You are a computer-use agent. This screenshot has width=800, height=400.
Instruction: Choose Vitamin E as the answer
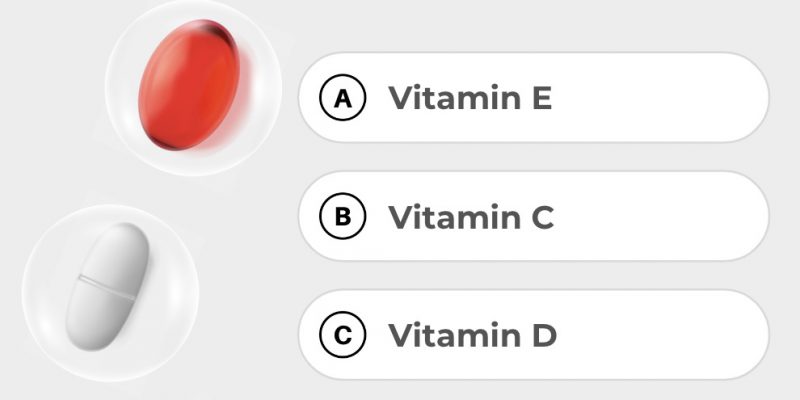point(532,98)
